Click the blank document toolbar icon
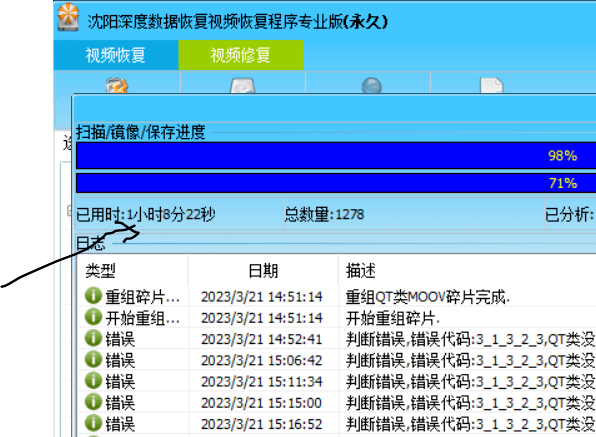Screen dimensions: 596x437 (491, 86)
